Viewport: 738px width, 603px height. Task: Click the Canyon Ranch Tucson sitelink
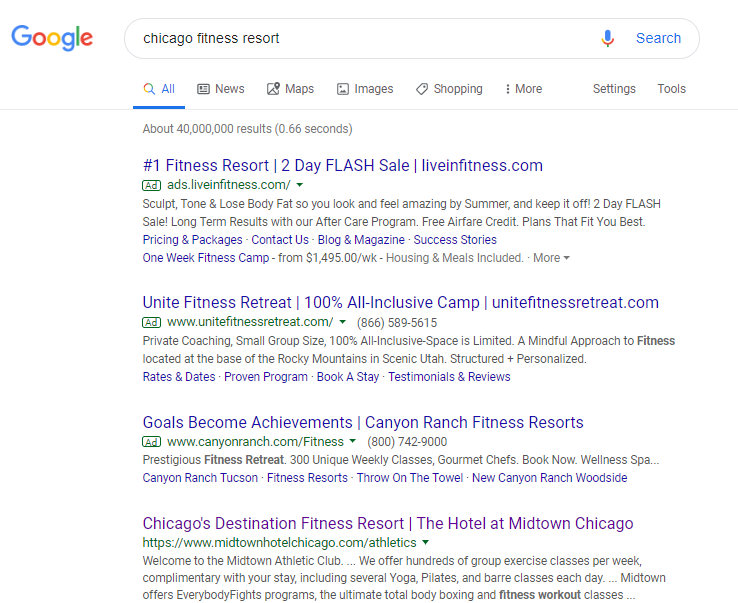tap(200, 478)
